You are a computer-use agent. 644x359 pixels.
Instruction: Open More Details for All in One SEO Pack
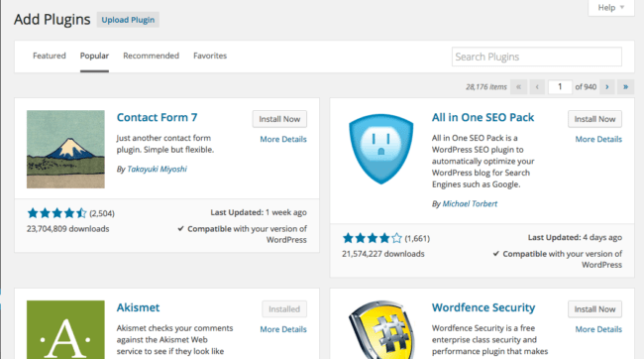coord(598,139)
